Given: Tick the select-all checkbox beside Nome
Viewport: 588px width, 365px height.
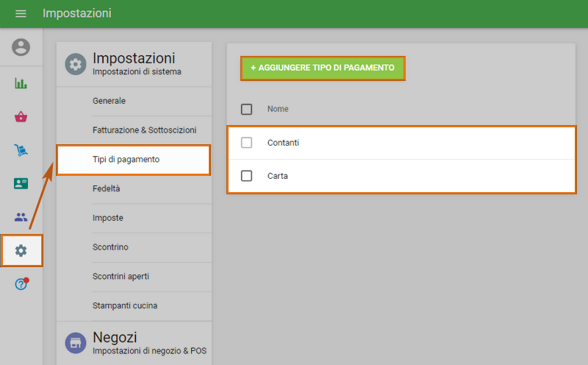Looking at the screenshot, I should tap(247, 109).
